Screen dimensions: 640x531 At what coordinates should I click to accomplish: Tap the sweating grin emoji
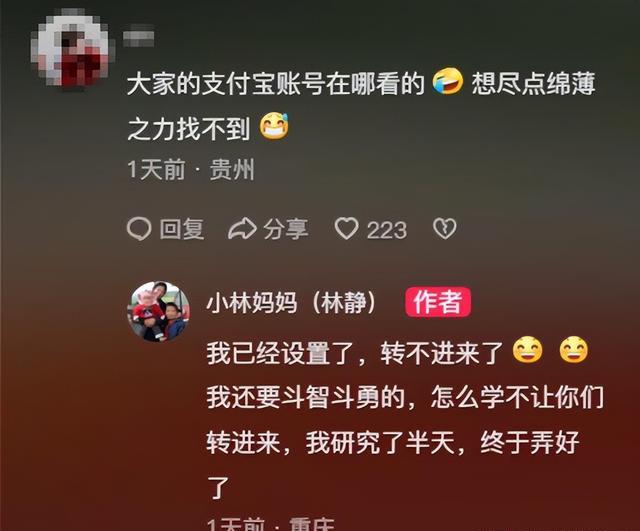click(274, 127)
